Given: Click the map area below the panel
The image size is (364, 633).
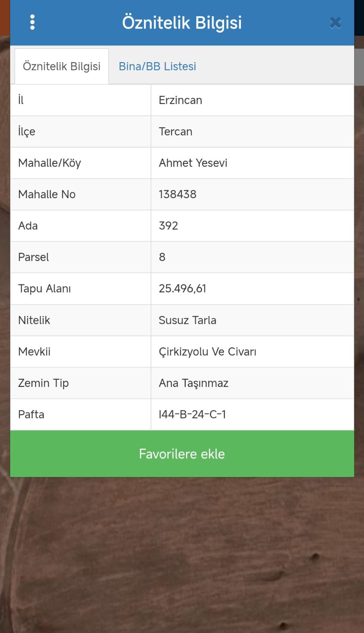Looking at the screenshot, I should (182, 554).
